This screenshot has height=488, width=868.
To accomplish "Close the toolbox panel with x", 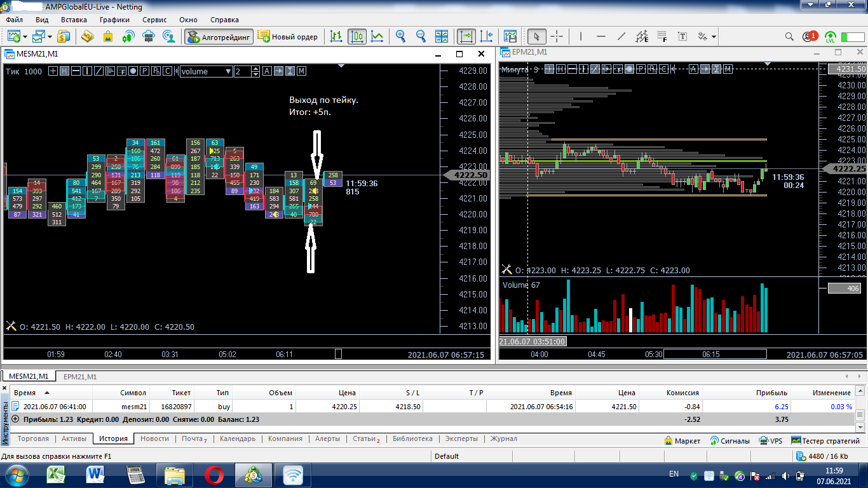I will pyautogui.click(x=4, y=387).
